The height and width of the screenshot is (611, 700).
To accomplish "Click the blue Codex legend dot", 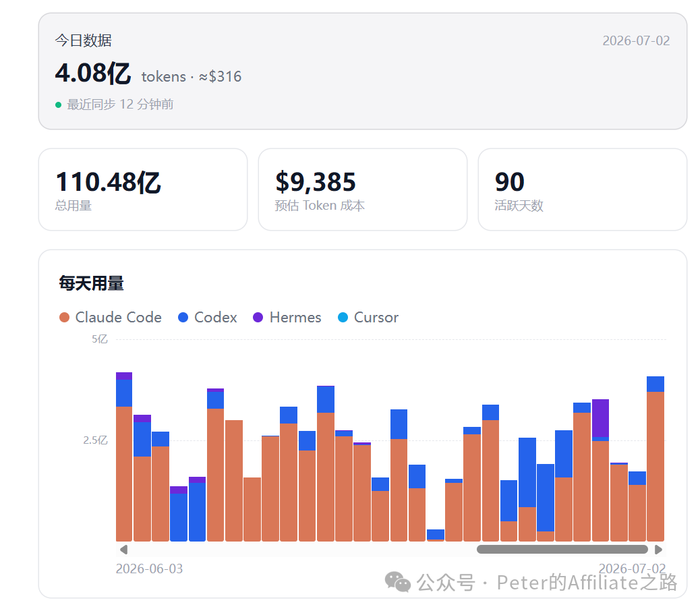I will tap(183, 318).
